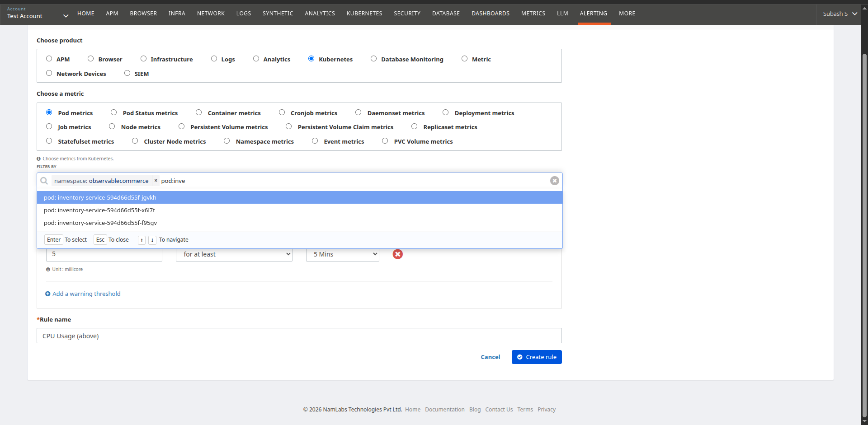Choose Deployment metrics radio button
This screenshot has height=425, width=868.
coord(445,112)
